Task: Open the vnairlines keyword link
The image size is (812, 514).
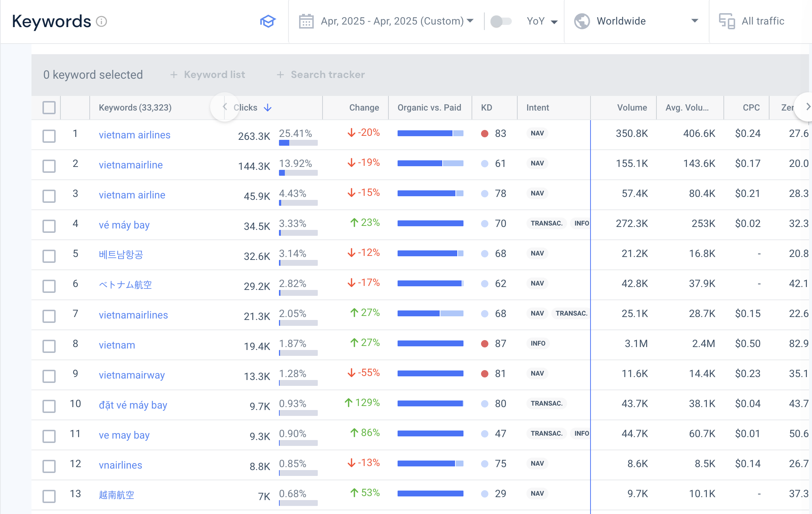Action: pos(120,465)
